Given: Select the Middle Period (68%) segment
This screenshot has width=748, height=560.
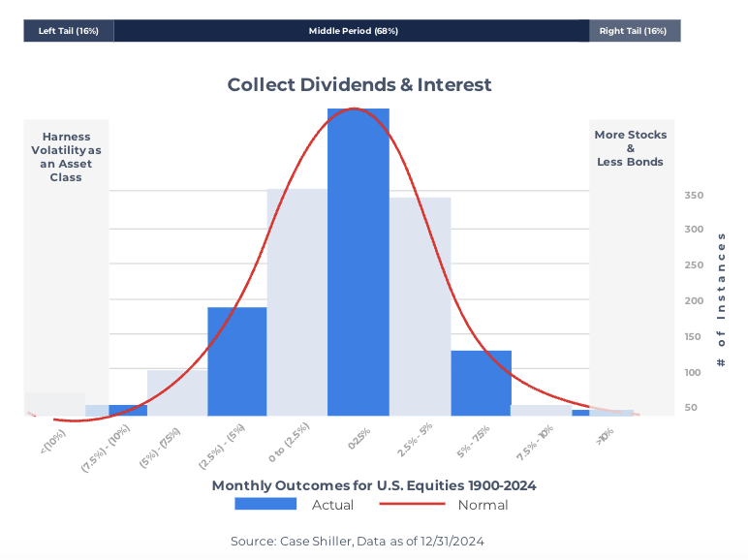Looking at the screenshot, I should [353, 31].
